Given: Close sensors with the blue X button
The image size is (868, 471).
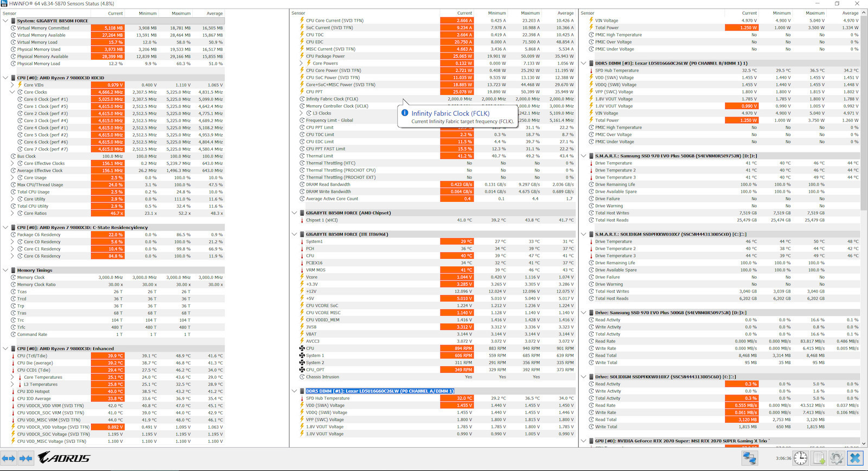Looking at the screenshot, I should [x=855, y=459].
